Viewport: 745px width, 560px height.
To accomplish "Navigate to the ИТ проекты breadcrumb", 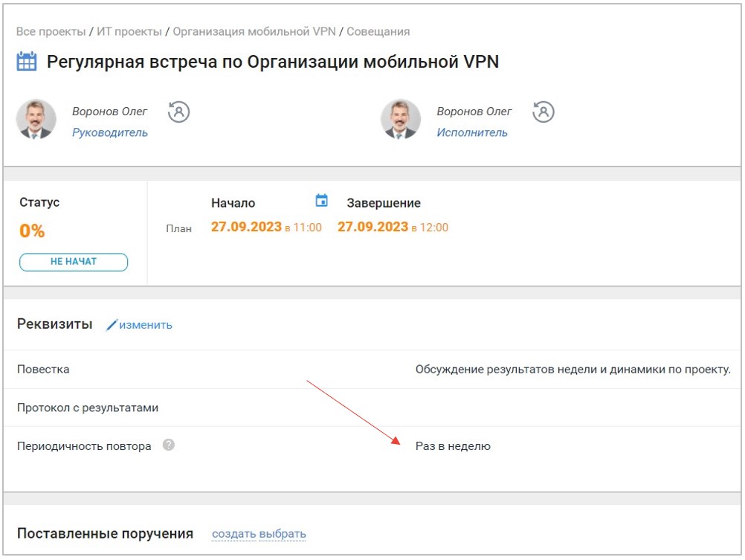I will (130, 32).
